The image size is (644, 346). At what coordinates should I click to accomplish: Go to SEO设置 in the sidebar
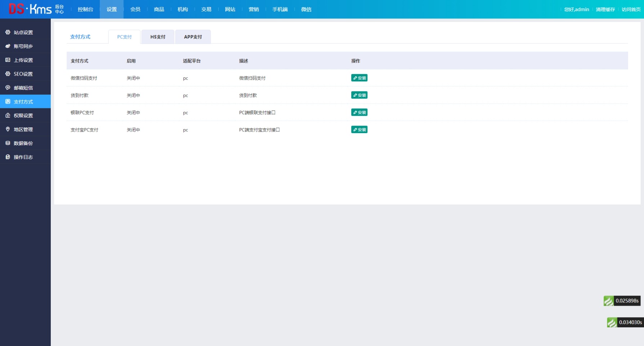pos(25,74)
